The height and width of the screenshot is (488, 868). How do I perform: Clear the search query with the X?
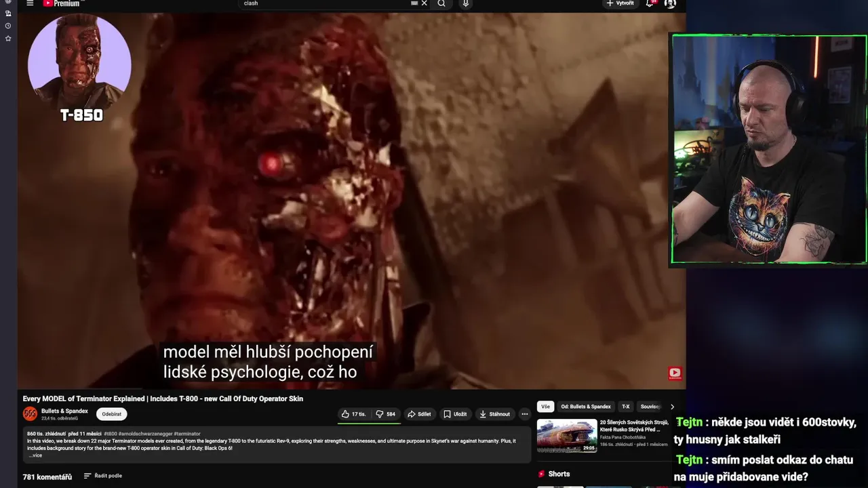pos(425,3)
